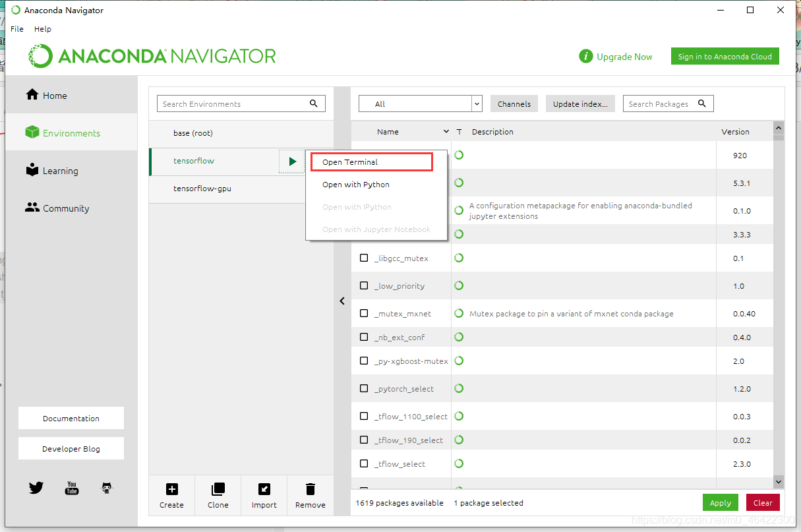The height and width of the screenshot is (532, 801).
Task: Select the tensorflow environment
Action: 214,161
